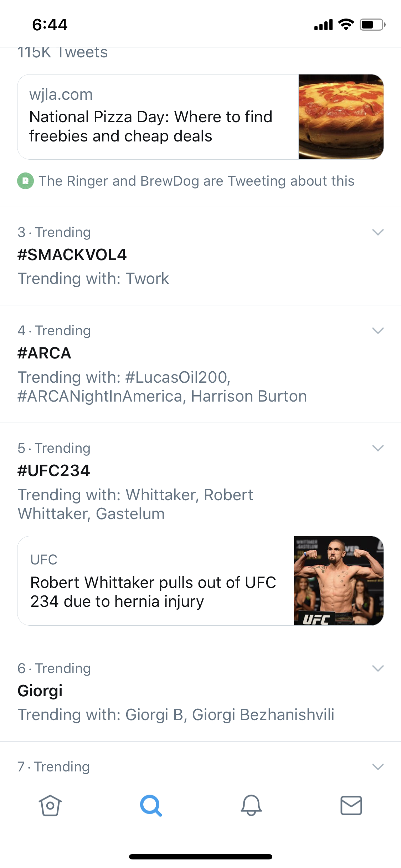Open the Giorgi trending topic
401x868 pixels.
[40, 691]
